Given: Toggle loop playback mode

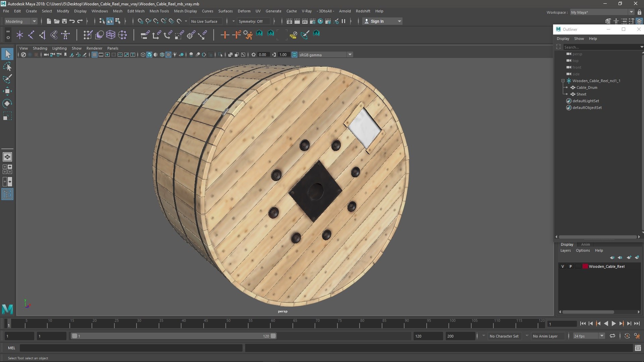Looking at the screenshot, I should [x=612, y=336].
